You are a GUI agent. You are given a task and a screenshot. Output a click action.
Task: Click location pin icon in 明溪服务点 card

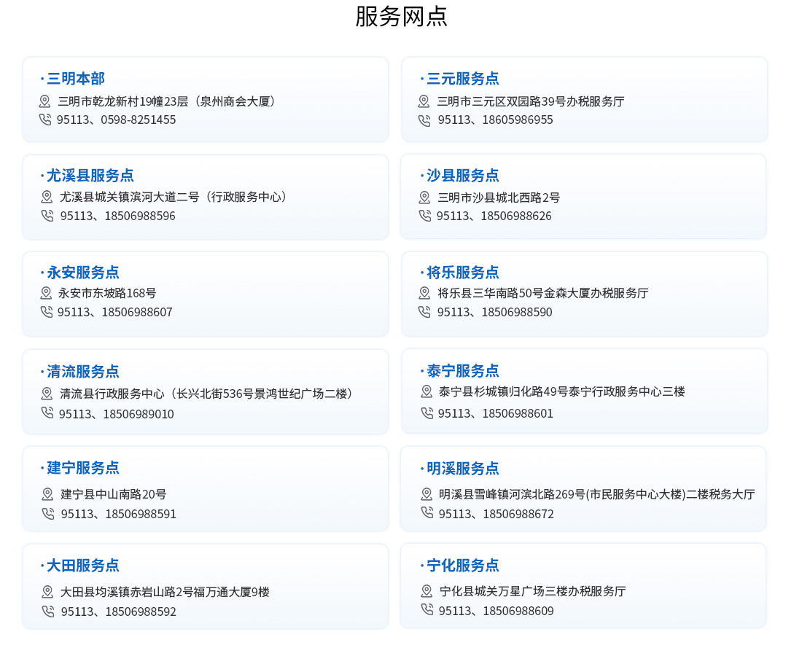(x=427, y=494)
